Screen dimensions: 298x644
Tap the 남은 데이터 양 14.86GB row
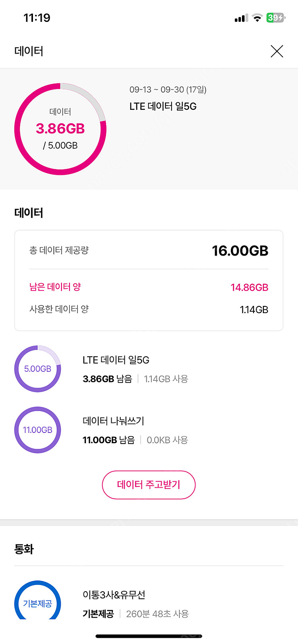pyautogui.click(x=149, y=287)
